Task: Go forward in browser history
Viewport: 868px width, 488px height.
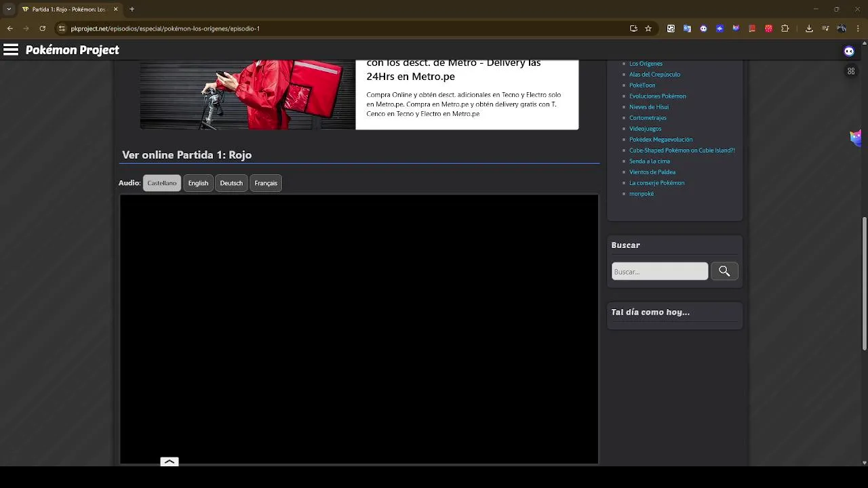Action: [26, 28]
